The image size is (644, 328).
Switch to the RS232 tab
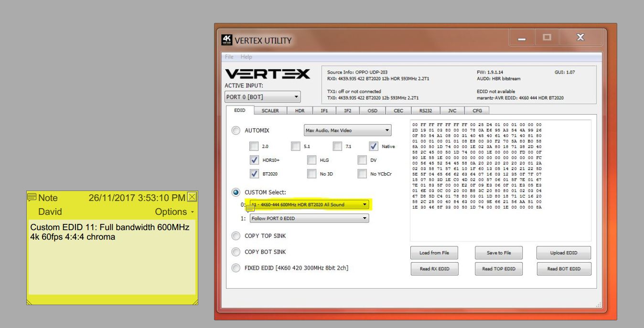point(425,111)
